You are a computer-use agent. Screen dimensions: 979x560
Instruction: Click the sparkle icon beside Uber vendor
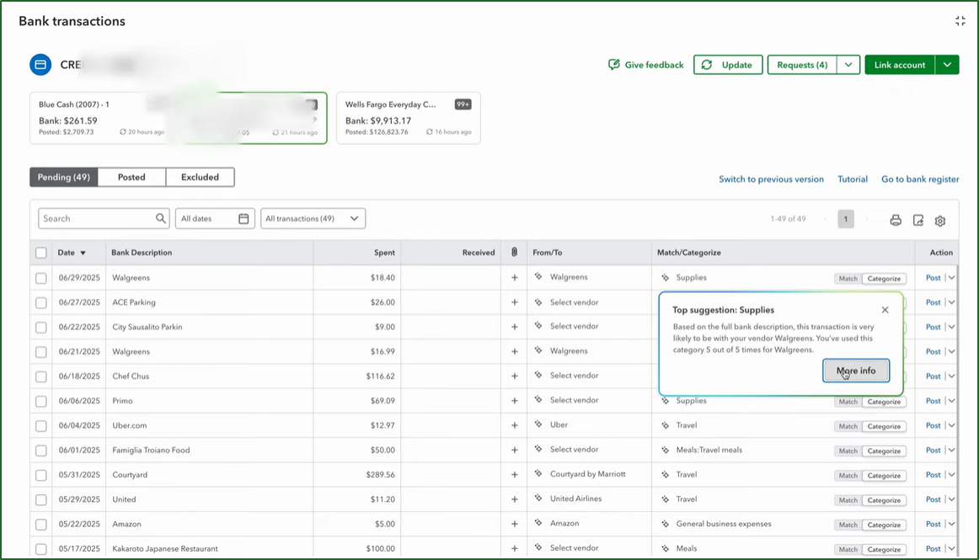tap(538, 424)
